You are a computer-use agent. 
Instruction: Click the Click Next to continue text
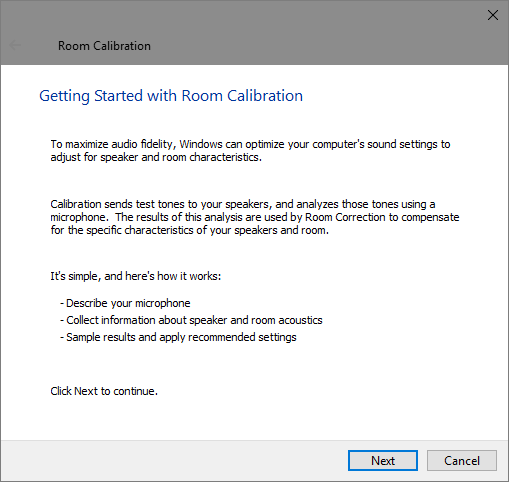click(104, 391)
